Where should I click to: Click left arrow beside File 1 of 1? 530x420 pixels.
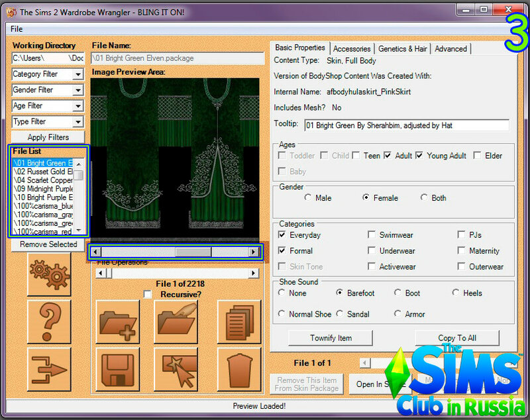365,363
